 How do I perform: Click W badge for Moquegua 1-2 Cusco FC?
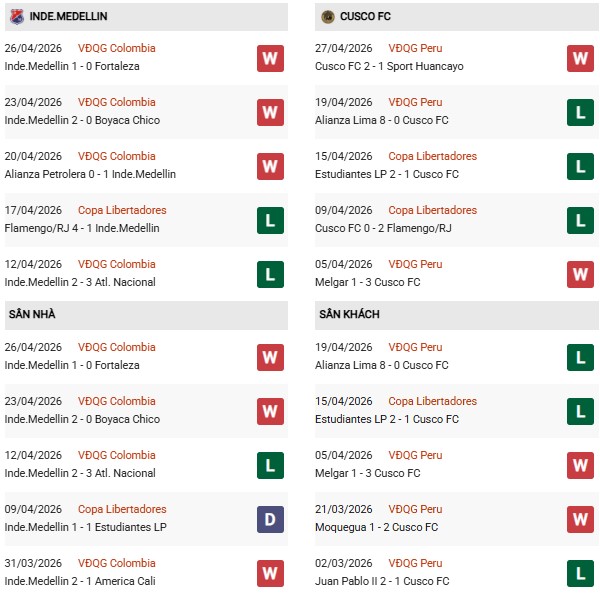coord(581,519)
